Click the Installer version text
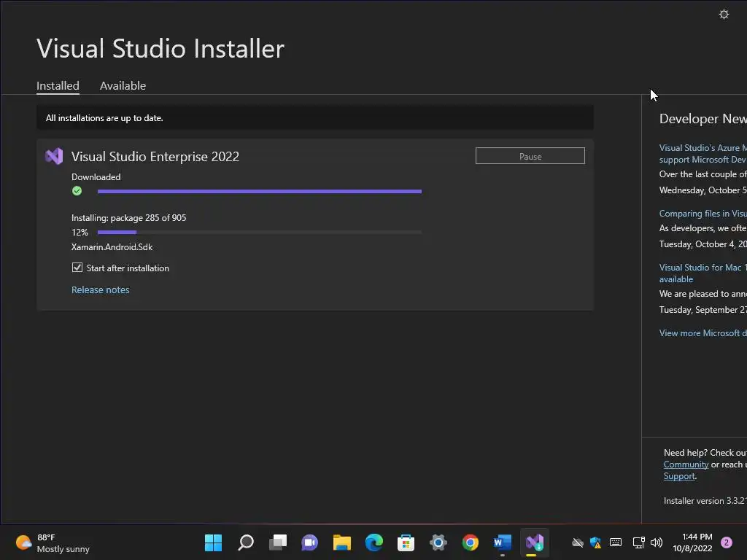 tap(705, 500)
